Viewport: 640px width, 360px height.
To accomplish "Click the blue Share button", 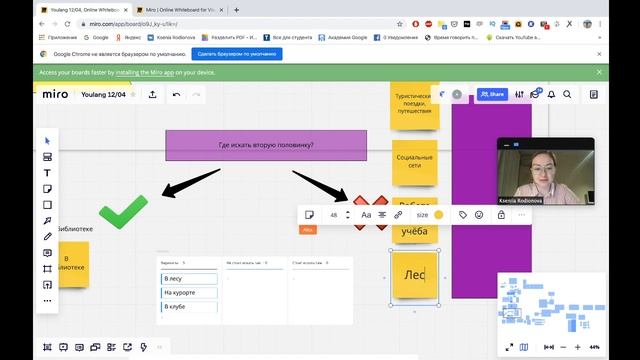I will tap(492, 94).
